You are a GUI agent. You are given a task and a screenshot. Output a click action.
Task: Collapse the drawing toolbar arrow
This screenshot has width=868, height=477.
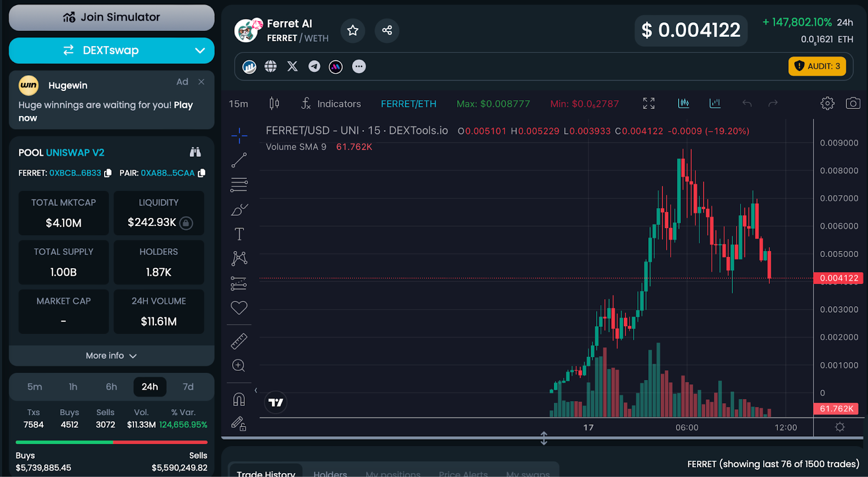pyautogui.click(x=256, y=390)
